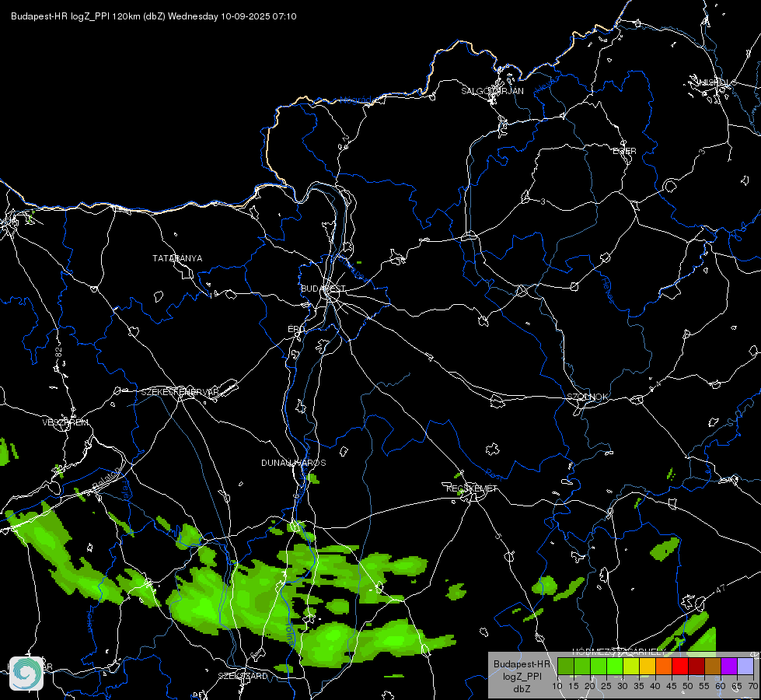Pick the 50–55 dBZ dark red swatch

(x=696, y=666)
